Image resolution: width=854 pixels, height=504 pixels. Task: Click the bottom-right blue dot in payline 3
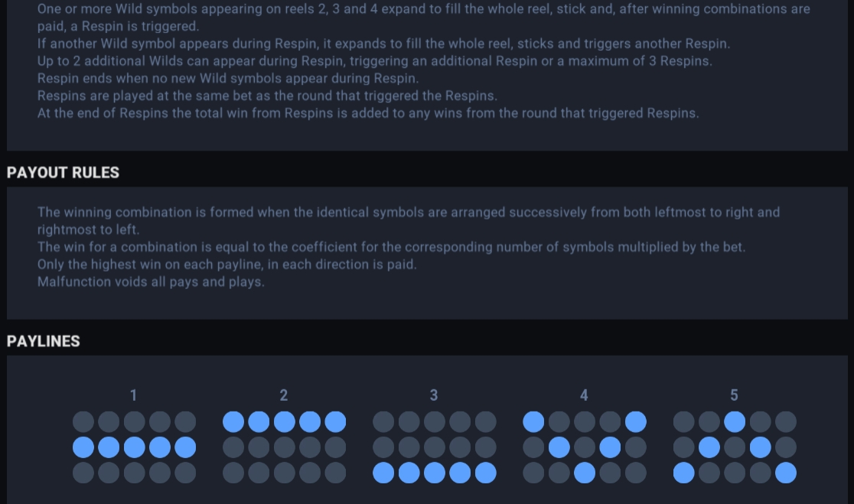[486, 473]
